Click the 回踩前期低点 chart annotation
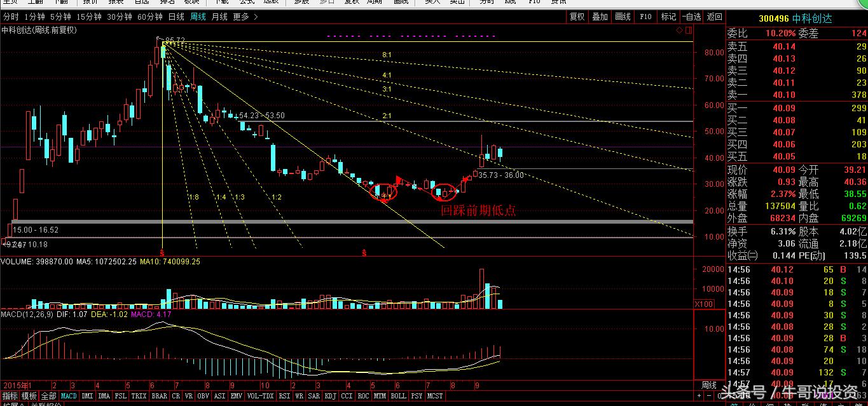The height and width of the screenshot is (406, 868). click(478, 210)
